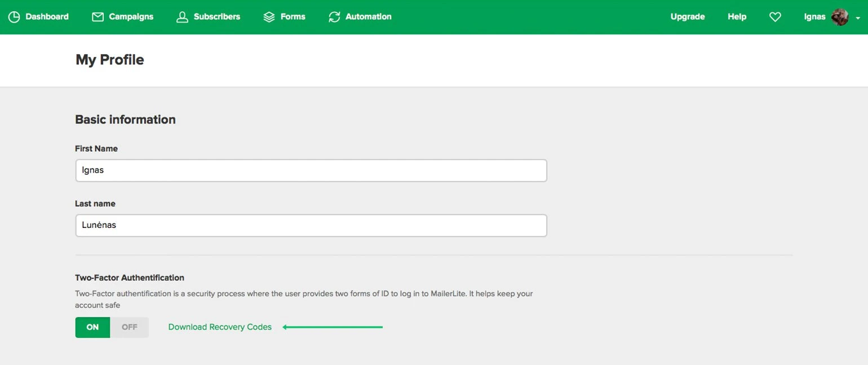This screenshot has width=868, height=365.
Task: Open the Help link
Action: coord(737,17)
